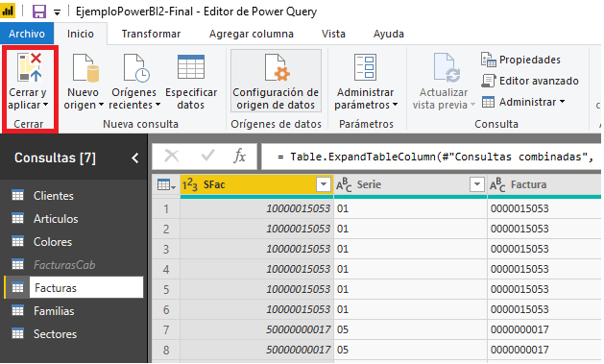Click Factura cell 0000000017 in row 8
Screen dimensions: 604x364
(x=544, y=350)
